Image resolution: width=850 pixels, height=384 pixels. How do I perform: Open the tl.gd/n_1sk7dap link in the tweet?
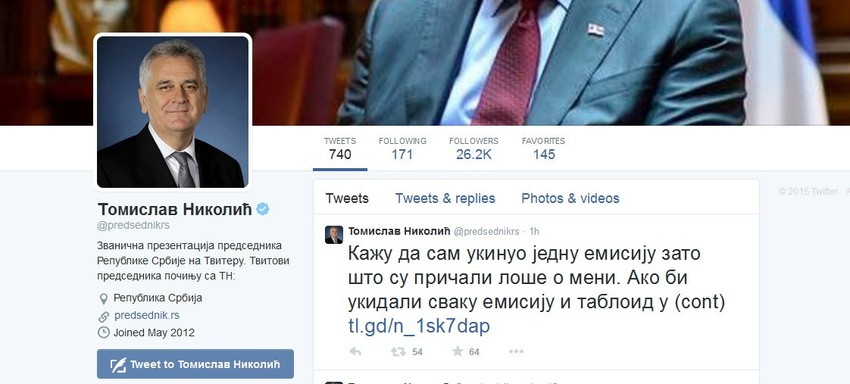tap(419, 326)
